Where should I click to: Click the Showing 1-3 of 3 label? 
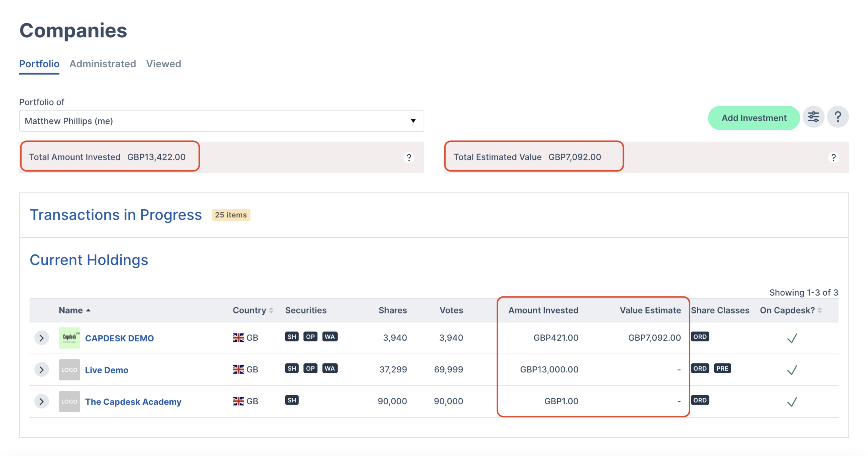pyautogui.click(x=804, y=292)
